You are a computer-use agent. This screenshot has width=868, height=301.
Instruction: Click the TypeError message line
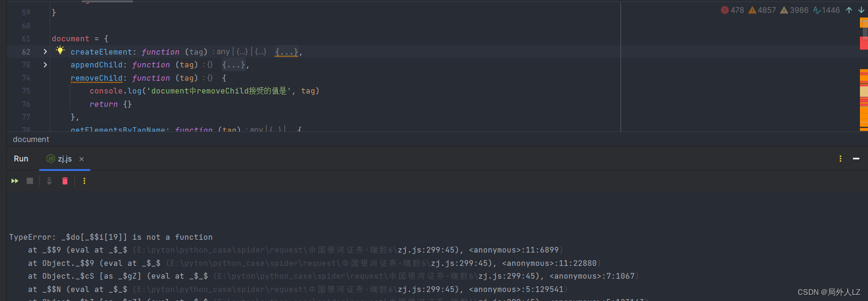click(x=111, y=237)
